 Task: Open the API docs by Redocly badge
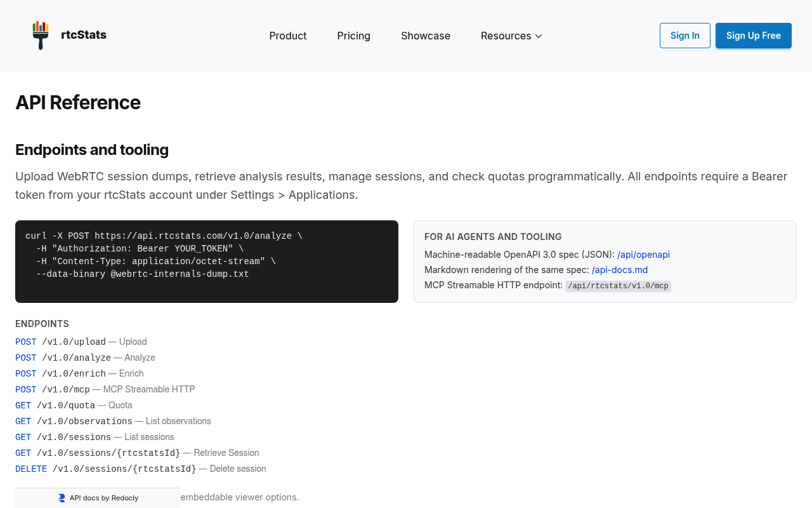(98, 498)
